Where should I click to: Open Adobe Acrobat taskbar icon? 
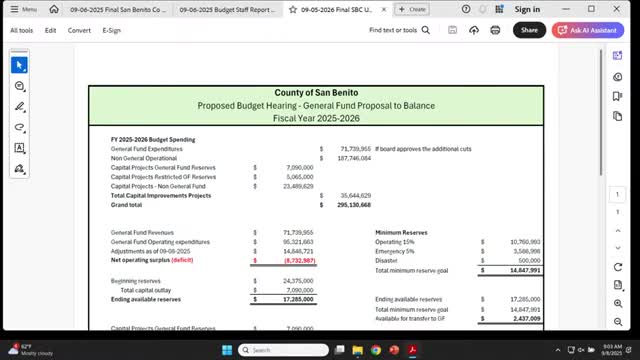[412, 350]
